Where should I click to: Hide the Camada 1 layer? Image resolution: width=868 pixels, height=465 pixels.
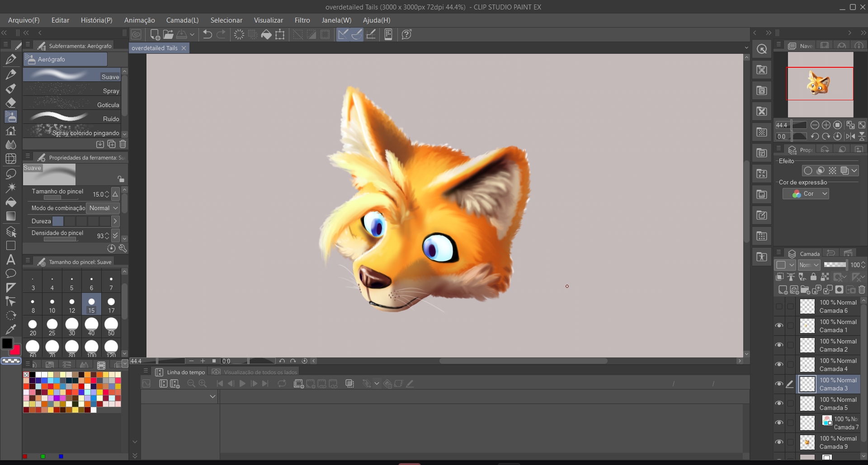pos(779,325)
